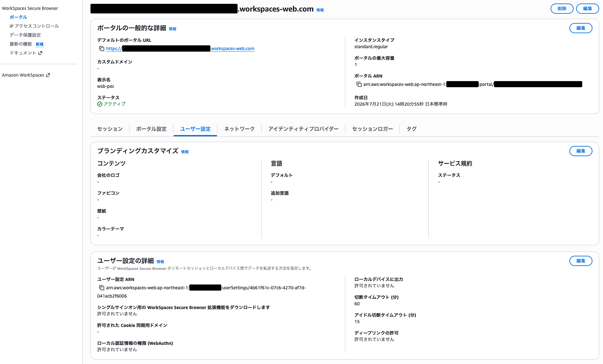Image resolution: width=603 pixels, height=364 pixels.
Task: Open 最新の機能 in sidebar
Action: 21,44
